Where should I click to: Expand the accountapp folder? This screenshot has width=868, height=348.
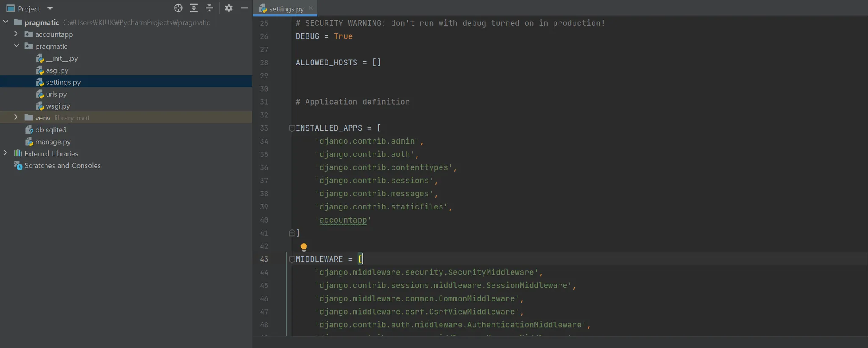click(16, 33)
